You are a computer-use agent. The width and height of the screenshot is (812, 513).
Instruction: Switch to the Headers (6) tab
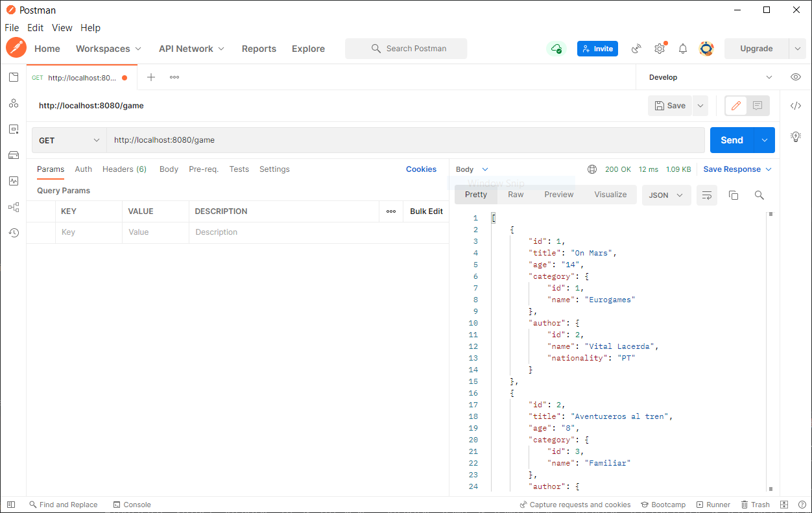125,169
